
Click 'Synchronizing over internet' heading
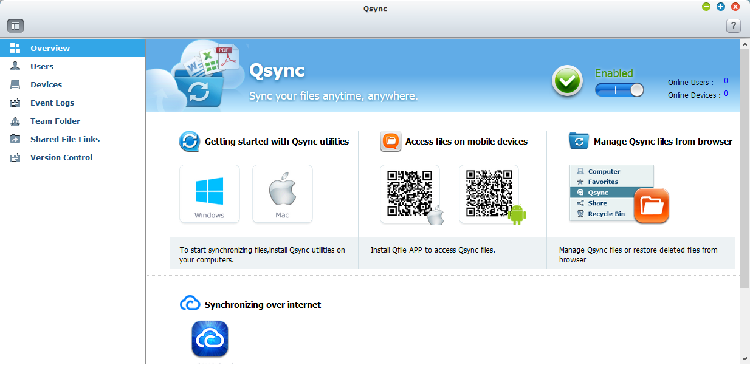tap(263, 305)
